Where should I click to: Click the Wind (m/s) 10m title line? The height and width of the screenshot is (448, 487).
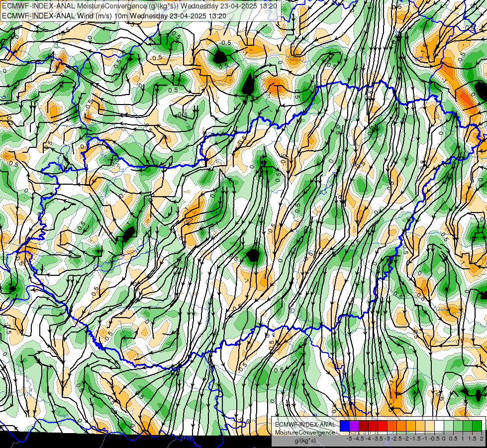point(114,16)
